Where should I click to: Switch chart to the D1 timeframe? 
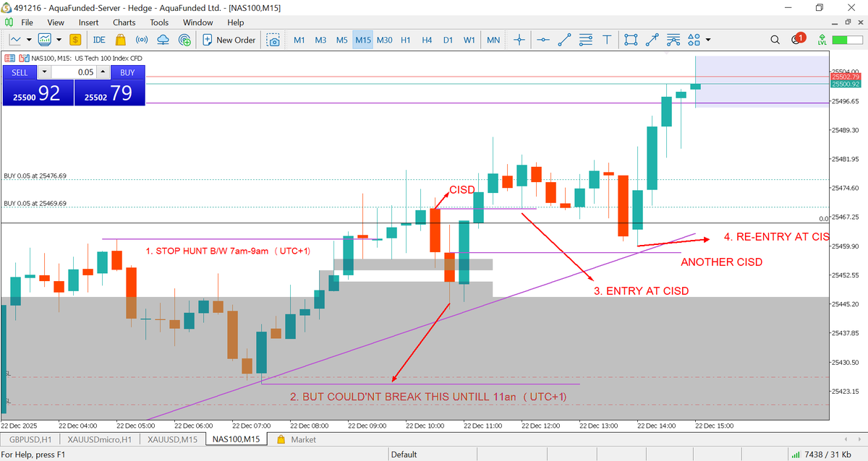tap(448, 40)
